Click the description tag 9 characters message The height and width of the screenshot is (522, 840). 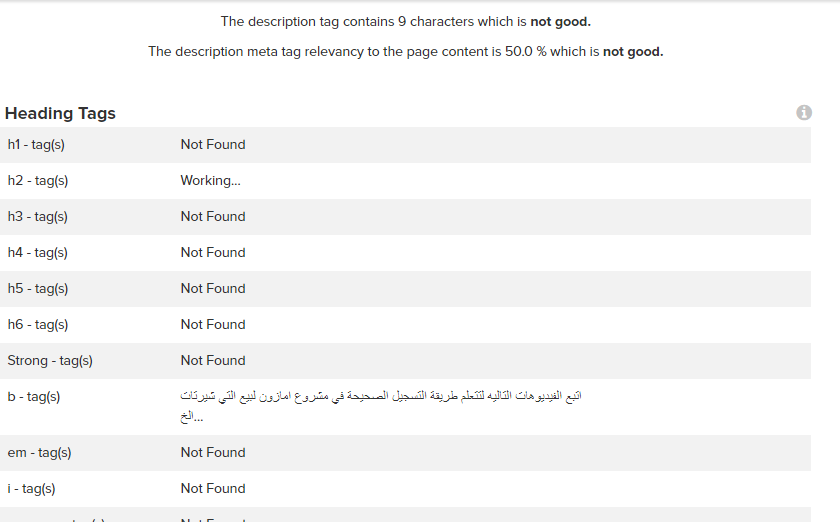coord(405,22)
